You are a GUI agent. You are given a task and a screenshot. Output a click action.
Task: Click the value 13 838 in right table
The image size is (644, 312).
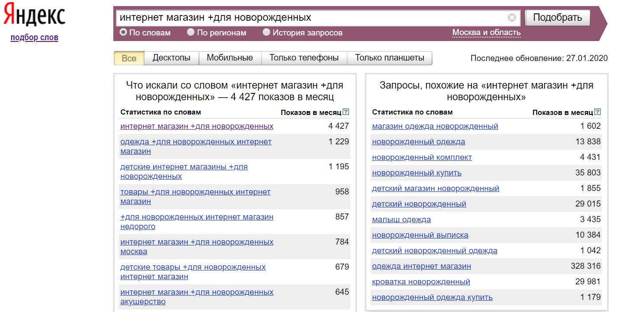[x=588, y=142]
